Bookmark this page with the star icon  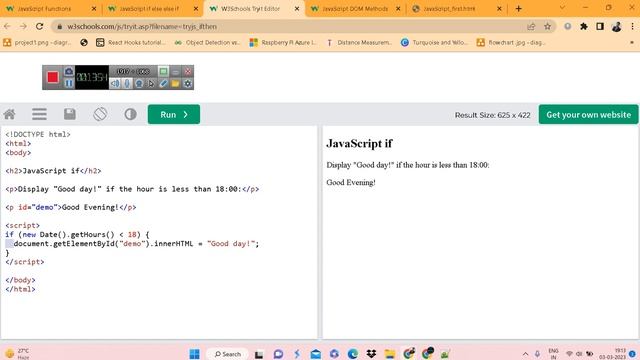click(547, 27)
